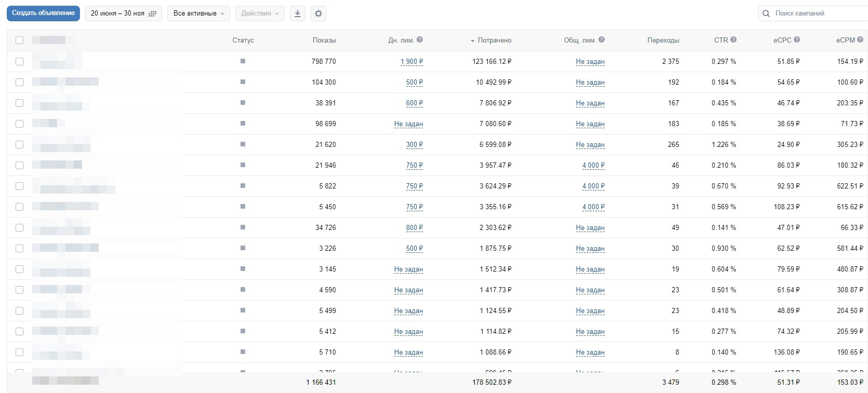This screenshot has width=868, height=393.
Task: Click status icon of the 21 946 row
Action: coord(243,165)
